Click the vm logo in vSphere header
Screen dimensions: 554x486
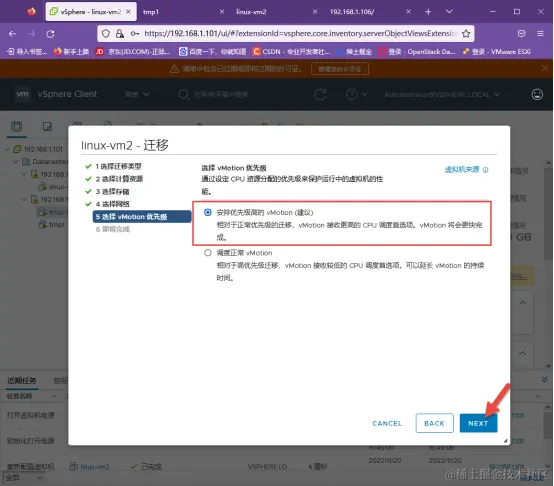[x=22, y=94]
